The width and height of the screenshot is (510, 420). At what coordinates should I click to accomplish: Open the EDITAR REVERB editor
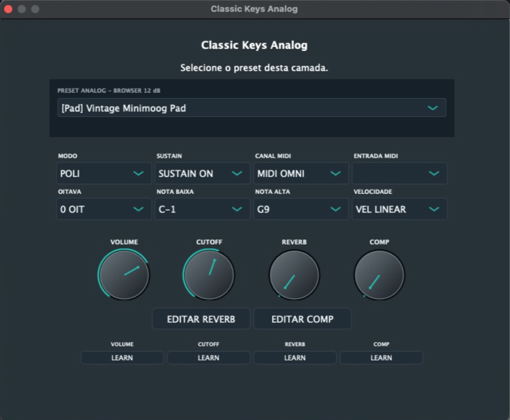click(x=201, y=319)
